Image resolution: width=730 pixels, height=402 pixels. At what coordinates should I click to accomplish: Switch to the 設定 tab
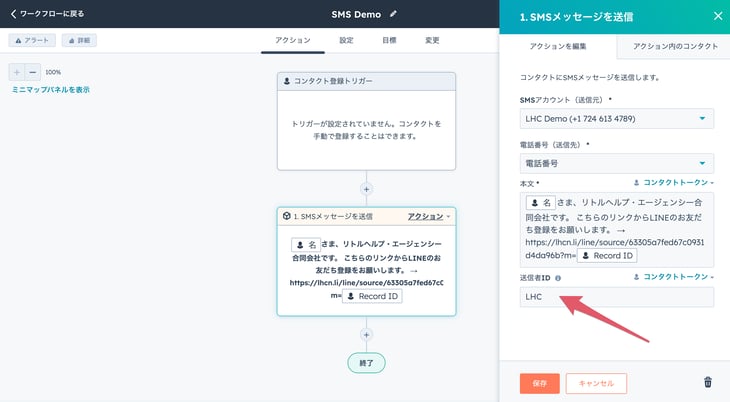346,41
